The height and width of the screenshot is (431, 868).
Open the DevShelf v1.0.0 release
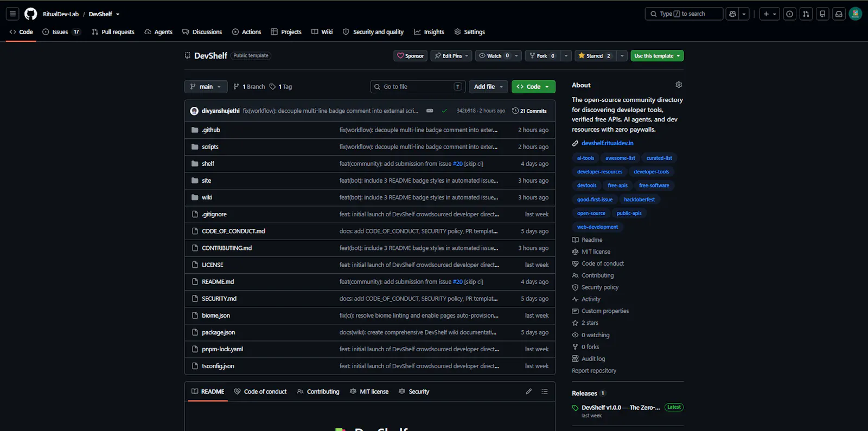tap(621, 408)
